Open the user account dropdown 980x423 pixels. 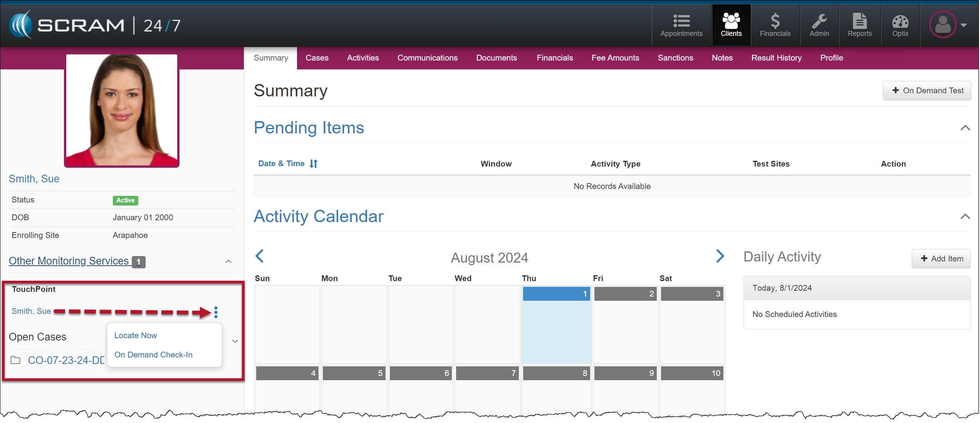(x=948, y=25)
